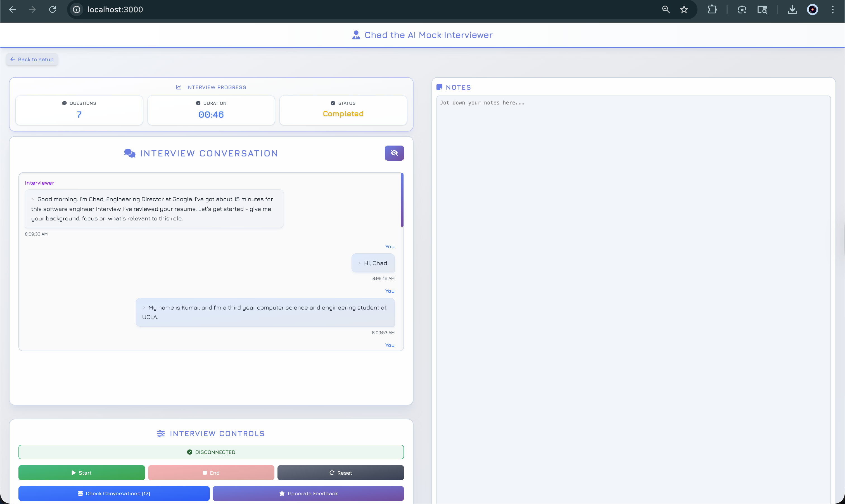845x504 pixels.
Task: Toggle conversation visibility eye-slash button
Action: (x=394, y=153)
